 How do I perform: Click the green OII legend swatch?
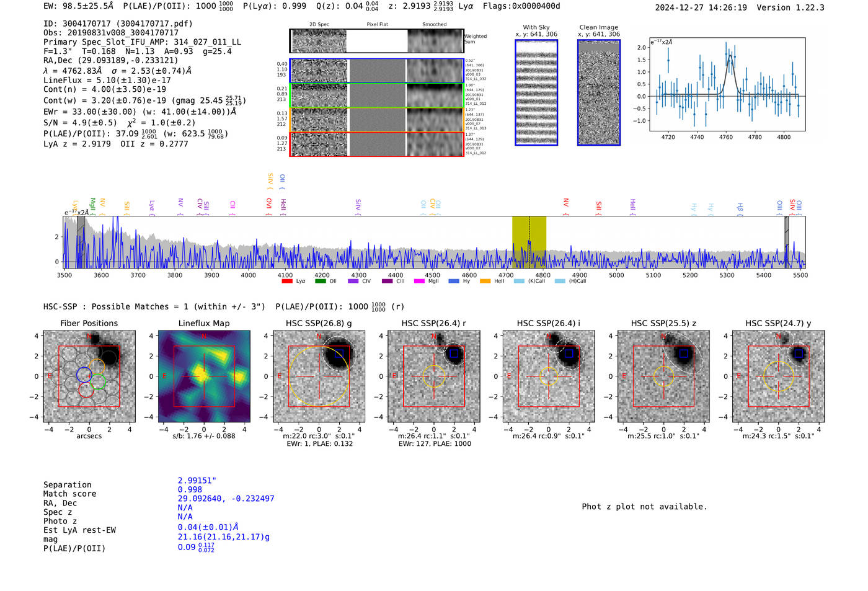tap(320, 281)
